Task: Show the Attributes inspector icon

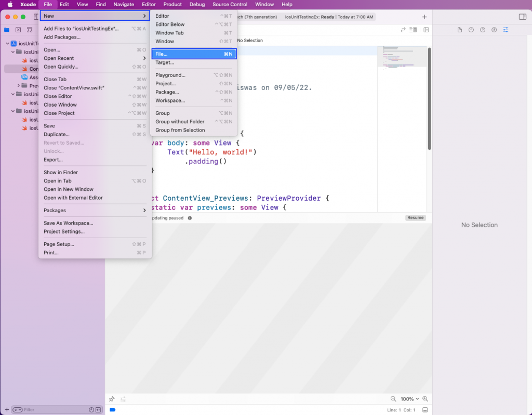Action: click(x=506, y=30)
